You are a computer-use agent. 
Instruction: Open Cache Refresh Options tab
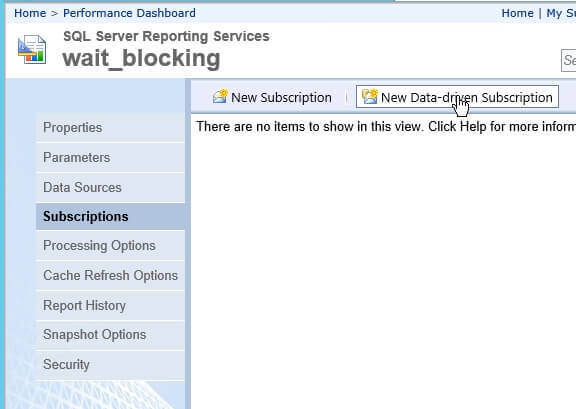click(110, 275)
